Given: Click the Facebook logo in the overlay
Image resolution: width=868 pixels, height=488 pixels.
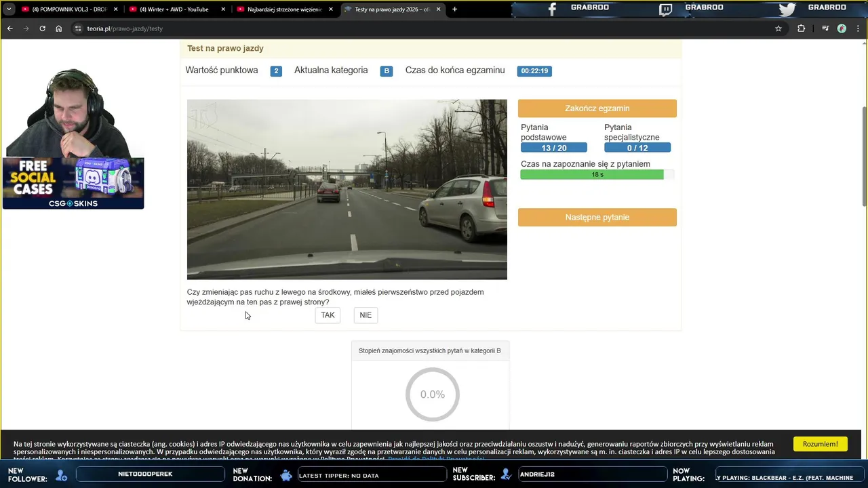Looking at the screenshot, I should 552,9.
